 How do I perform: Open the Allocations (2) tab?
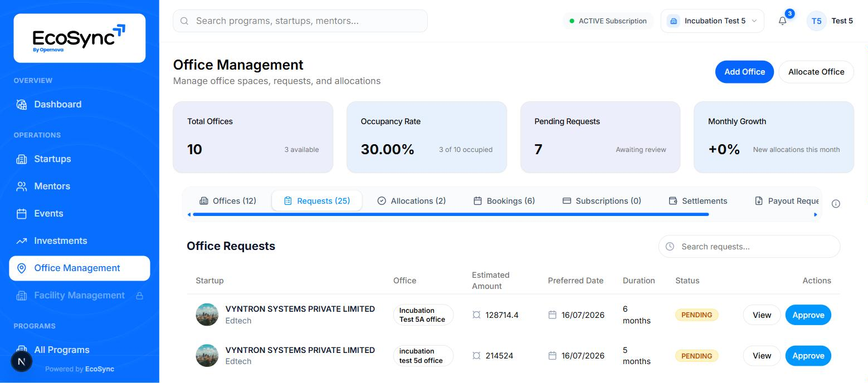412,201
